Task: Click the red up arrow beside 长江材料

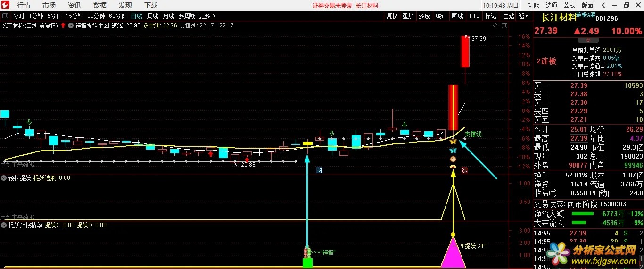Action: click(x=63, y=25)
